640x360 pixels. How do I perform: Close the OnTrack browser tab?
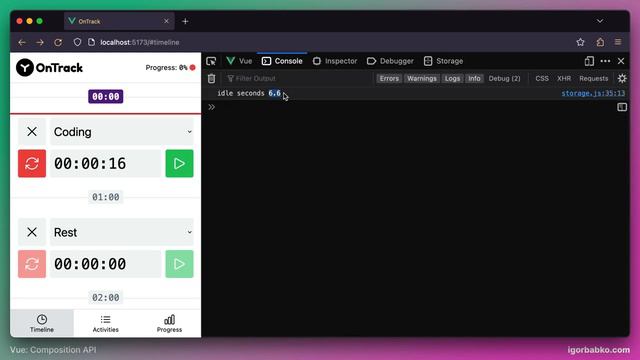pos(166,21)
